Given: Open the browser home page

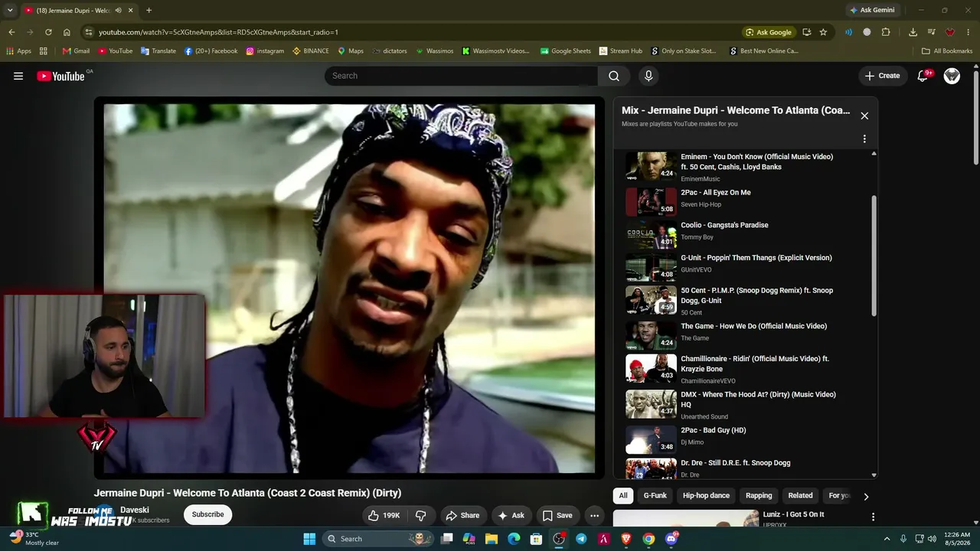Looking at the screenshot, I should pos(67,32).
